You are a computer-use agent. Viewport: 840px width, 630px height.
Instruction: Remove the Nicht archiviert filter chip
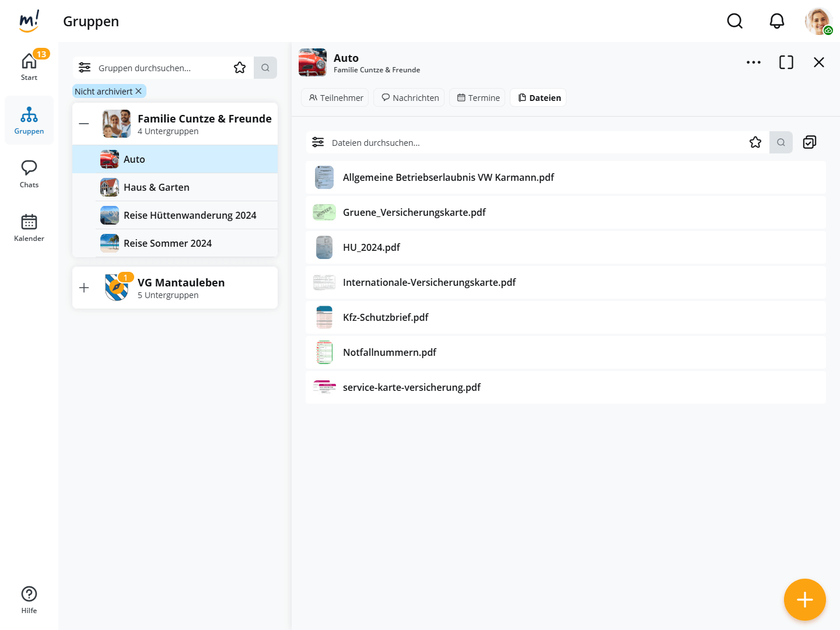pyautogui.click(x=138, y=92)
